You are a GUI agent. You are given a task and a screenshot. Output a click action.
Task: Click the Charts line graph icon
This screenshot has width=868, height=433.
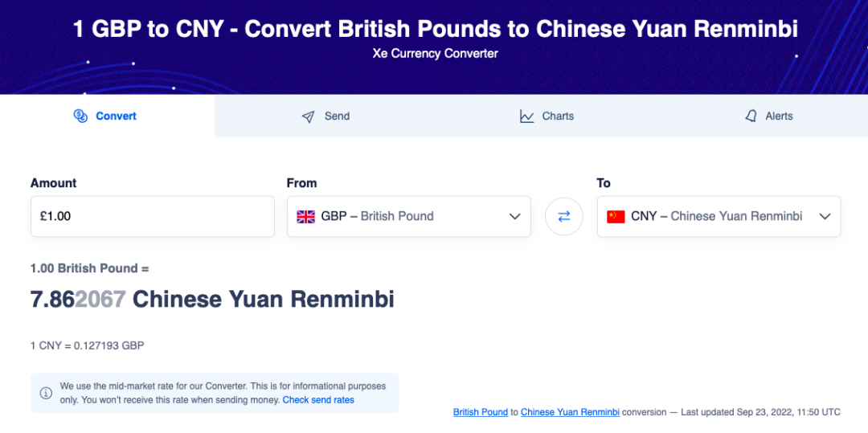(527, 116)
